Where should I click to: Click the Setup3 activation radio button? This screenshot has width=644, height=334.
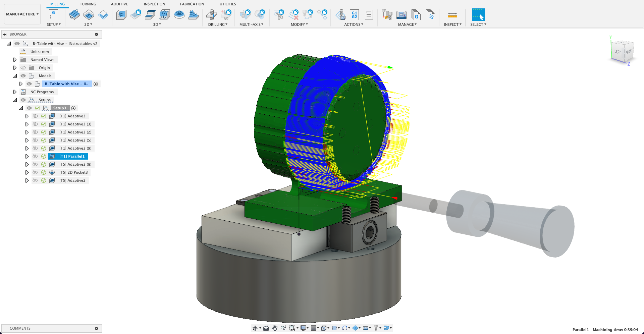73,108
